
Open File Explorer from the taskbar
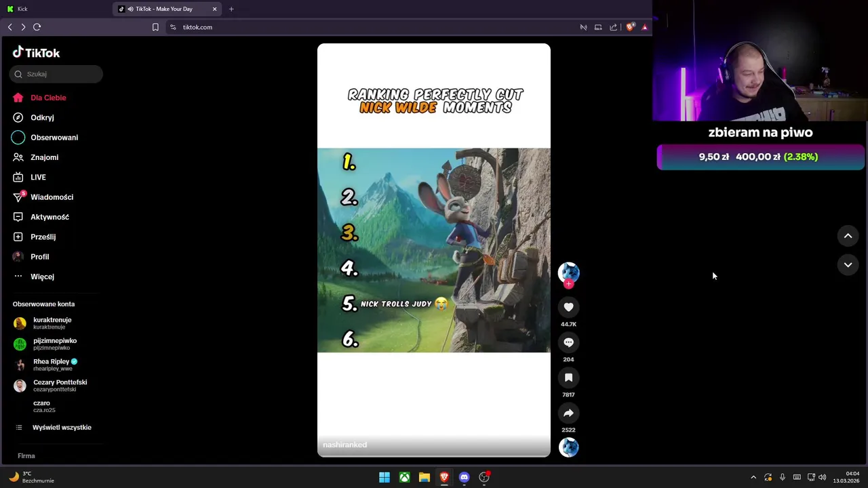click(425, 477)
